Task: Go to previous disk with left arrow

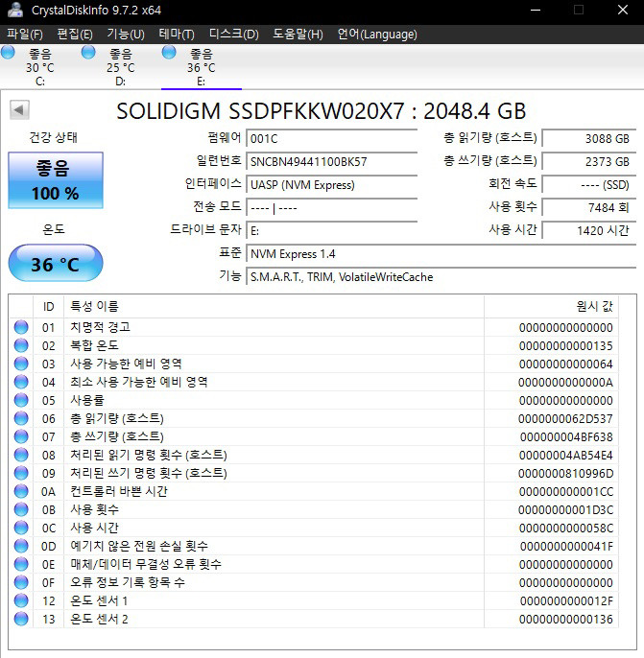Action: coord(19,110)
